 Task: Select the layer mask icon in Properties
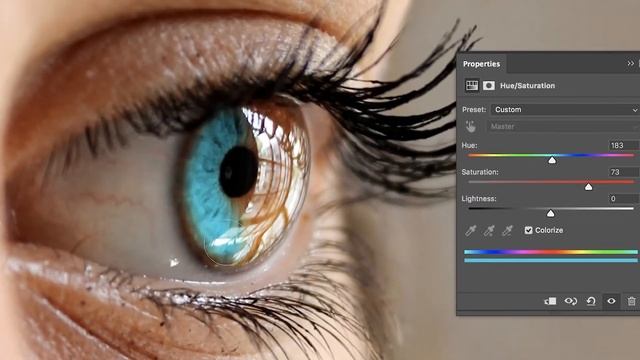pyautogui.click(x=489, y=85)
